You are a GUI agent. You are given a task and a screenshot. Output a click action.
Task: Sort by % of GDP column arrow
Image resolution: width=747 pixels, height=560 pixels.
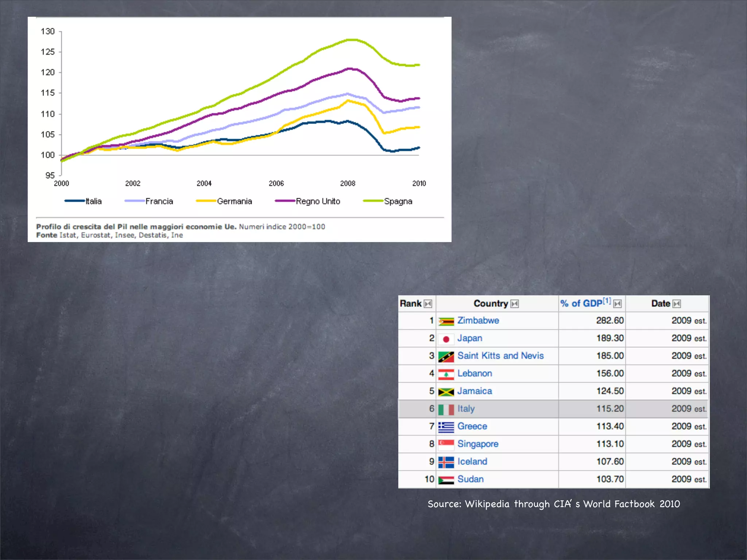[x=617, y=304]
